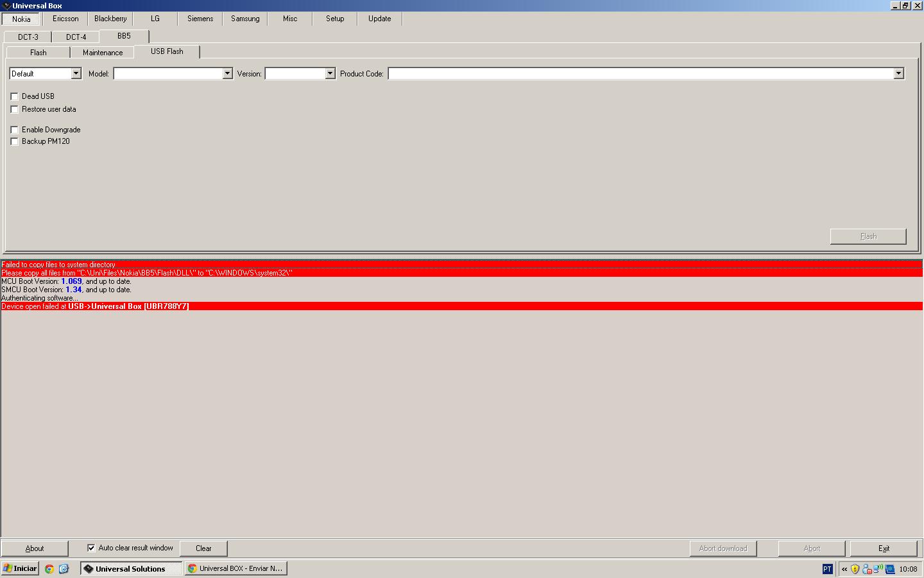Expand the Model combo box
This screenshot has width=924, height=578.
227,74
